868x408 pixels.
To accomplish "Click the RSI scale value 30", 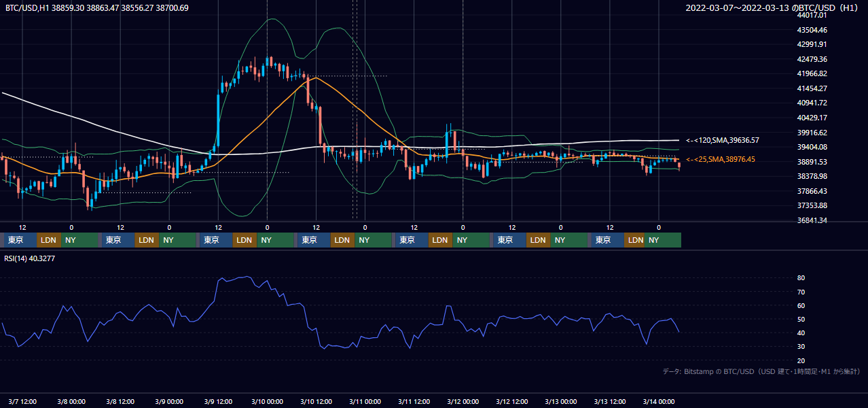I will (801, 347).
